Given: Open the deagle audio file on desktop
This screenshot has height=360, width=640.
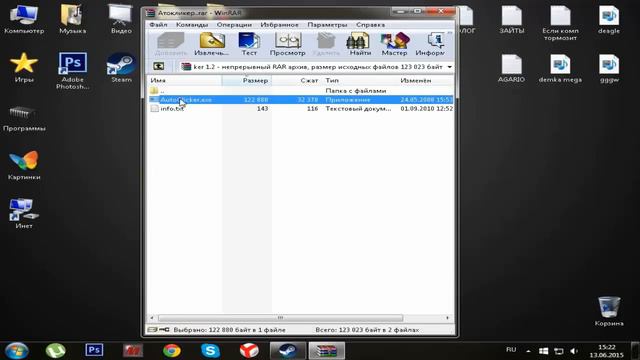Looking at the screenshot, I should coord(609,19).
